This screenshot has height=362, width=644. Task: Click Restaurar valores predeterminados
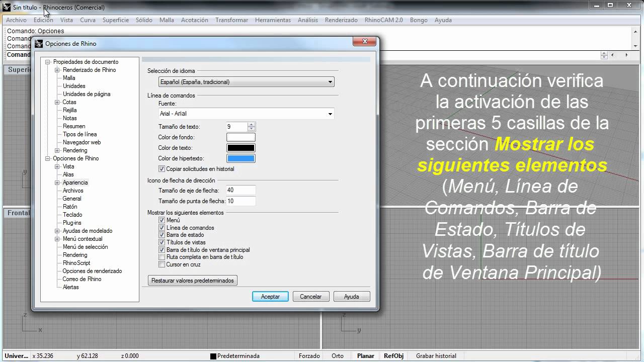coord(193,281)
